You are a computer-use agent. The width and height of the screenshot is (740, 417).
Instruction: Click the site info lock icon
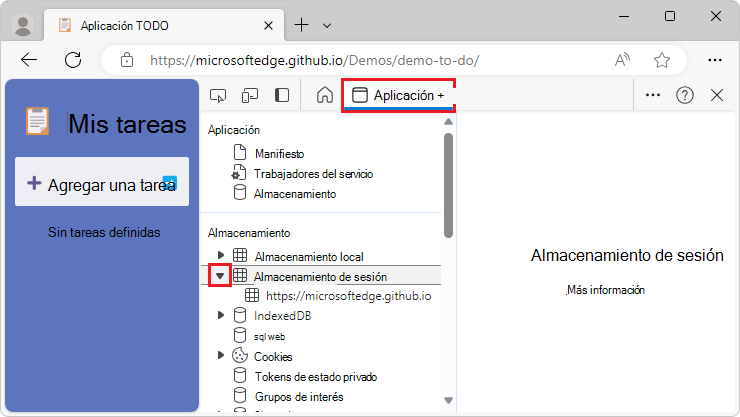click(126, 60)
